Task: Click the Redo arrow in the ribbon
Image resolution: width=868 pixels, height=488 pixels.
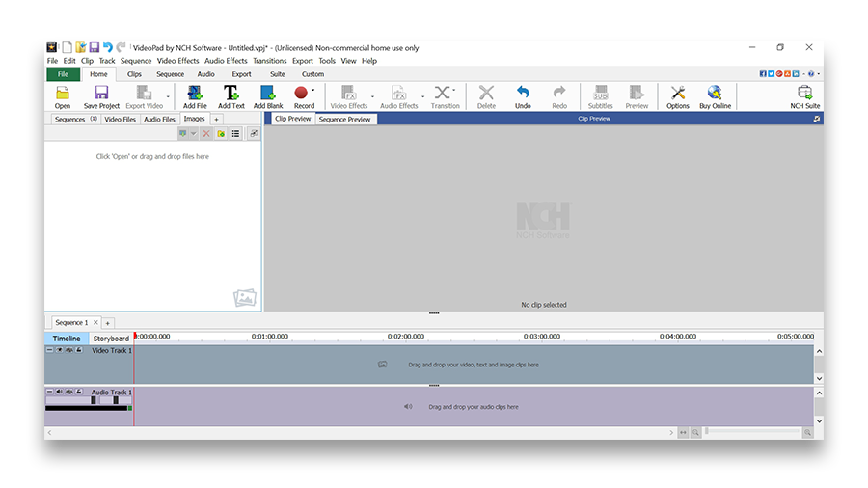Action: tap(559, 93)
